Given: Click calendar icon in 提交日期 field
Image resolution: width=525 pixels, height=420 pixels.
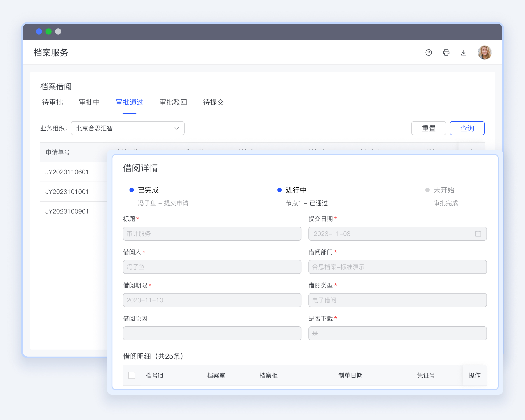Looking at the screenshot, I should coord(478,234).
